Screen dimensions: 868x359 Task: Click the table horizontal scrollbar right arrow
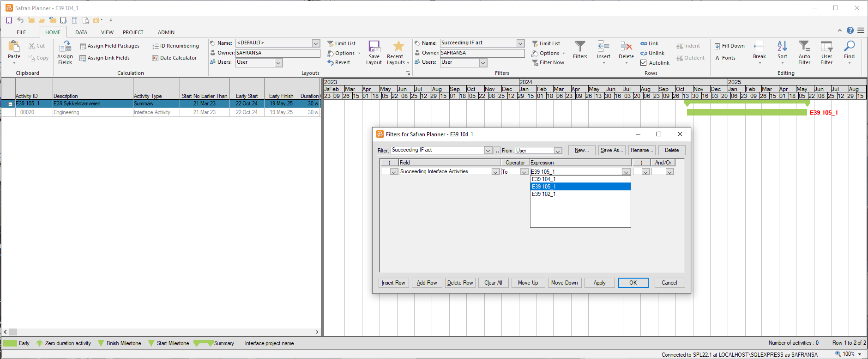pos(317,332)
